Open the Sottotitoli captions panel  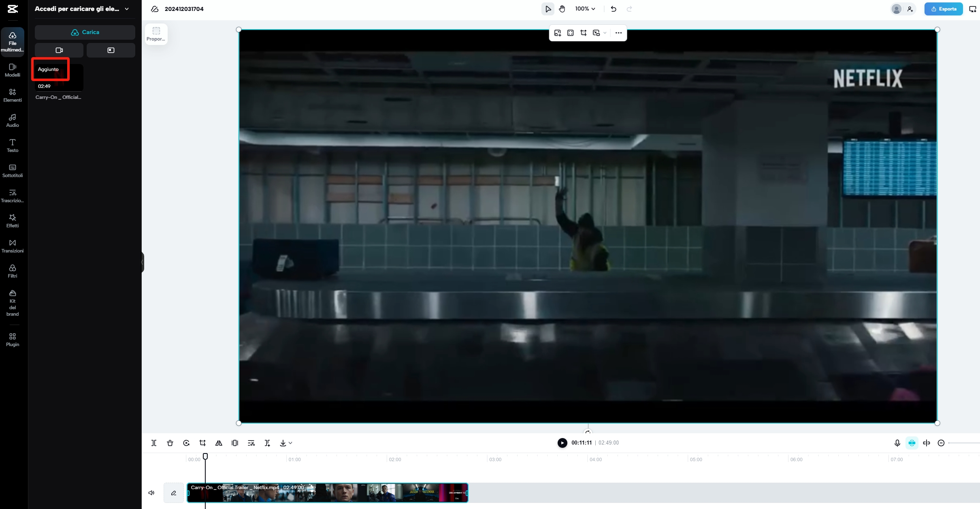[13, 171]
